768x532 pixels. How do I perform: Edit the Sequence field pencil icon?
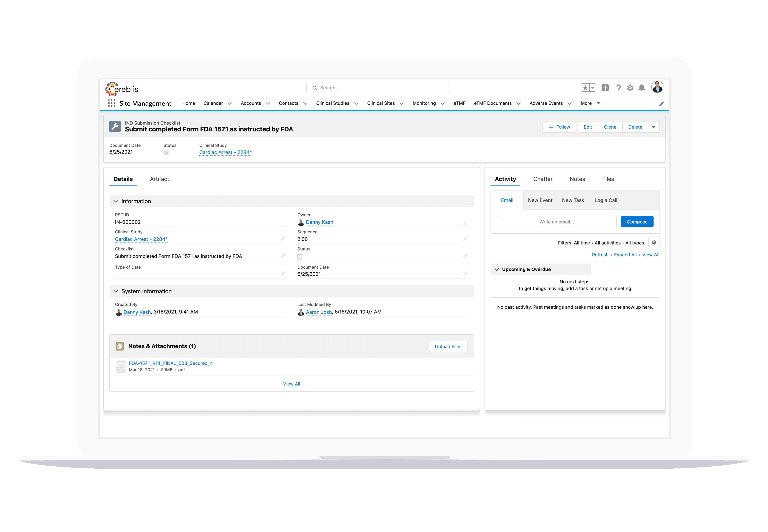point(466,239)
